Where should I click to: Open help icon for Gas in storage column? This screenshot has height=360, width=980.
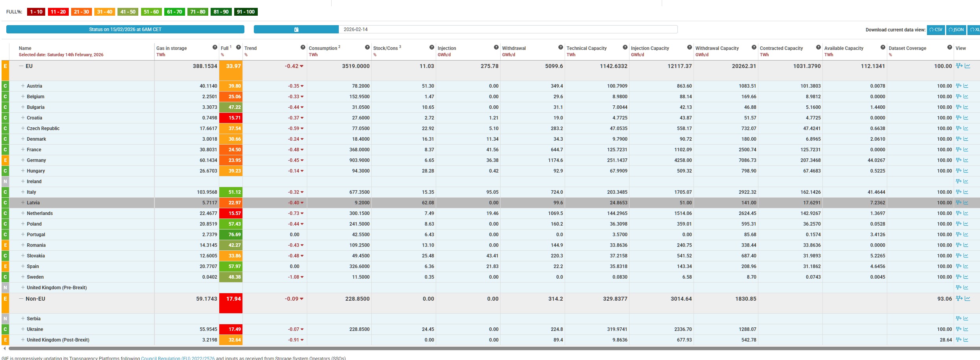click(215, 47)
